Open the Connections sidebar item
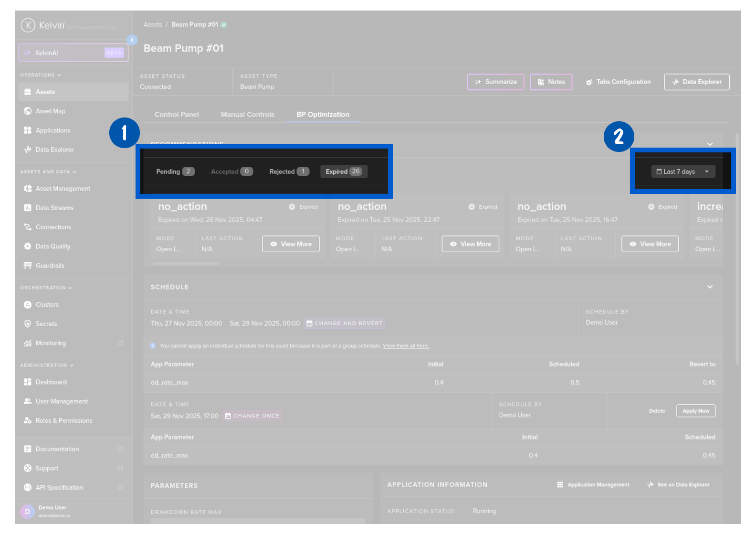The image size is (756, 535). 53,227
